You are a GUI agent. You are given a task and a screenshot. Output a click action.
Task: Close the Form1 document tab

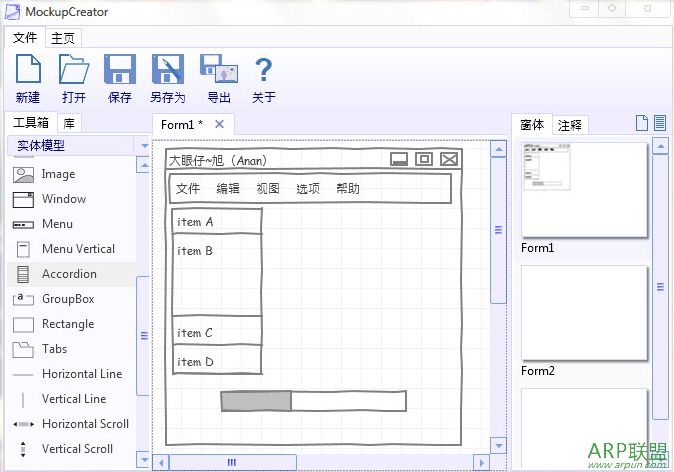coord(220,124)
